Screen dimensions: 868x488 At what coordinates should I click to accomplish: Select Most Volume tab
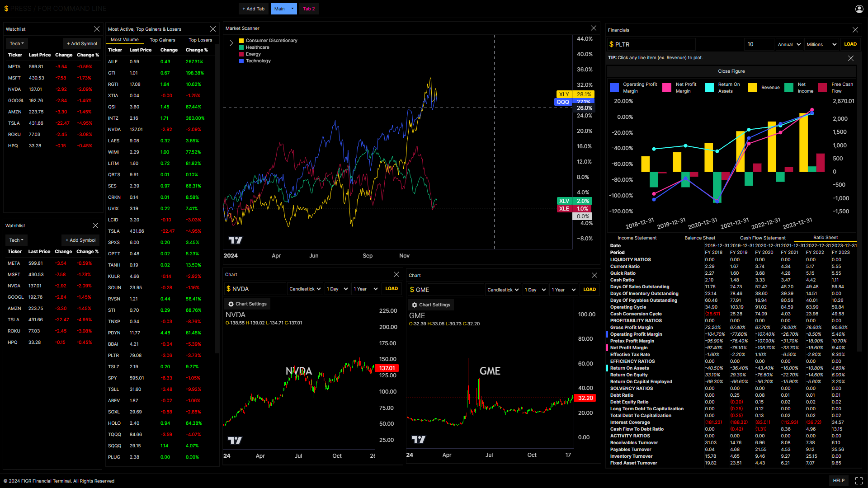click(124, 40)
